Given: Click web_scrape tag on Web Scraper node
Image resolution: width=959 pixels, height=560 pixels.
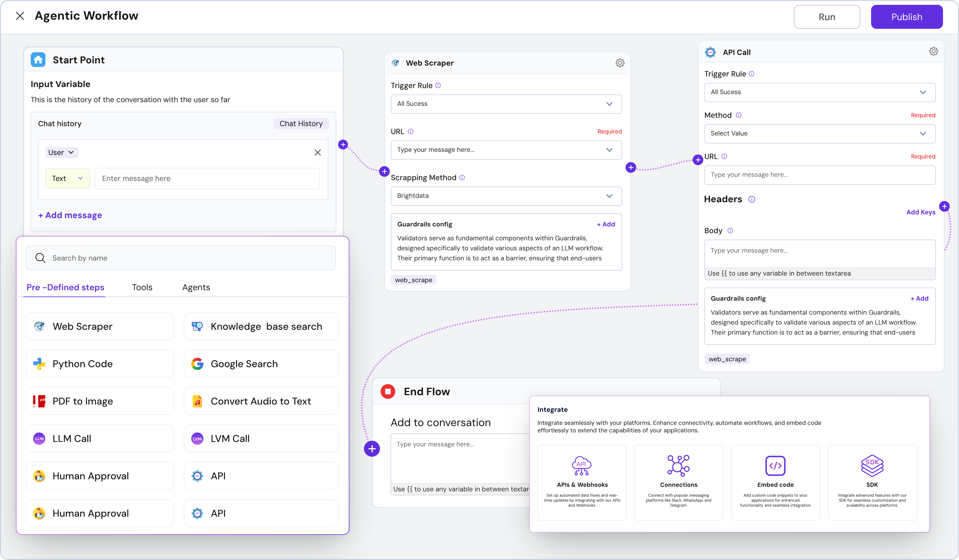Looking at the screenshot, I should point(413,280).
